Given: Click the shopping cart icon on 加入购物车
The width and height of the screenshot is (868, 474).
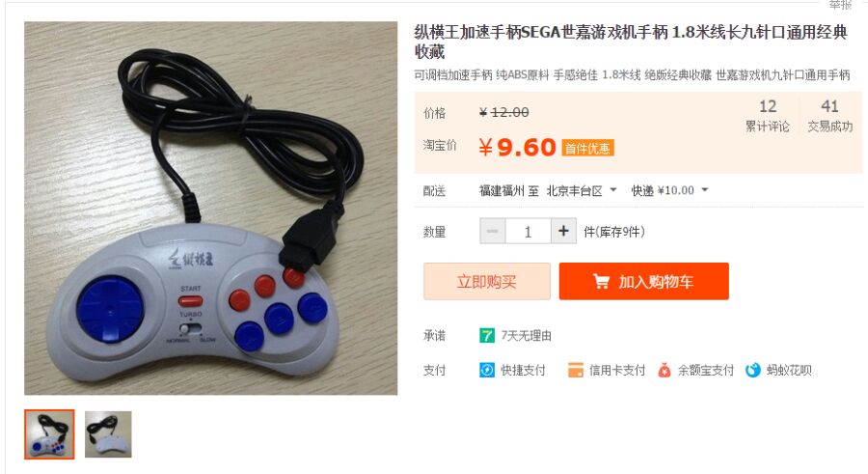Looking at the screenshot, I should [x=601, y=281].
